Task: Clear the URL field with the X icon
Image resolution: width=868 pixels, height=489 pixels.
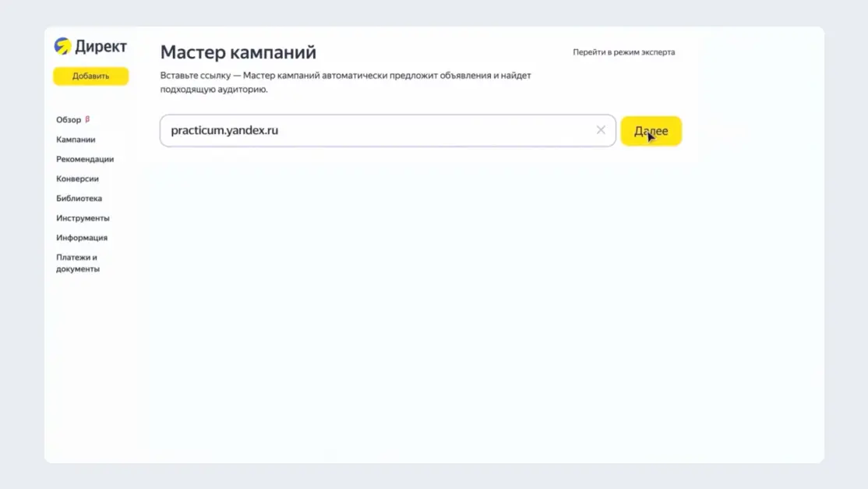Action: click(601, 130)
